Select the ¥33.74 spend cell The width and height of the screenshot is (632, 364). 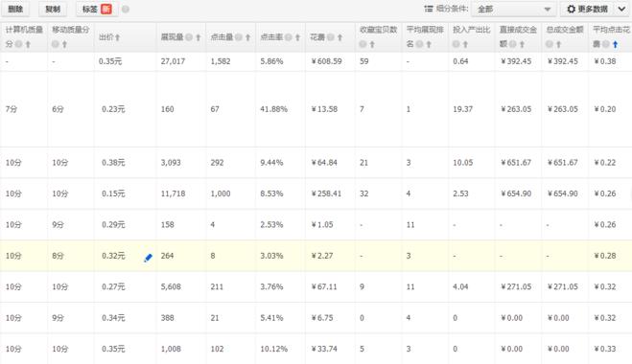324,349
